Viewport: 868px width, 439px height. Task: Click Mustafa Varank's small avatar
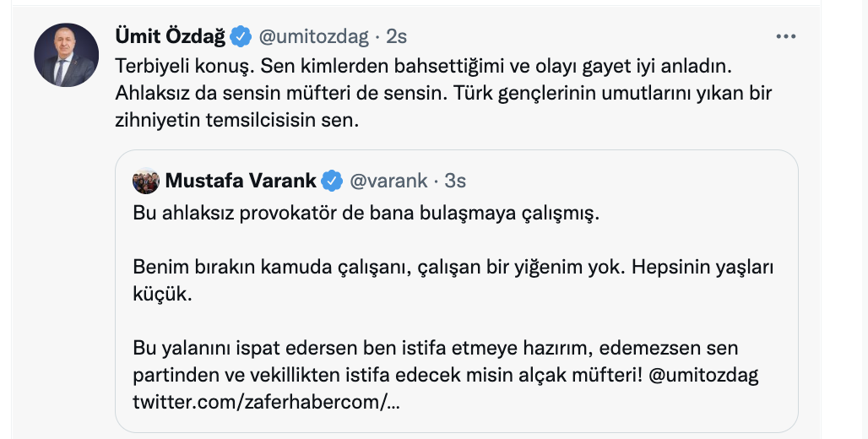pos(146,181)
